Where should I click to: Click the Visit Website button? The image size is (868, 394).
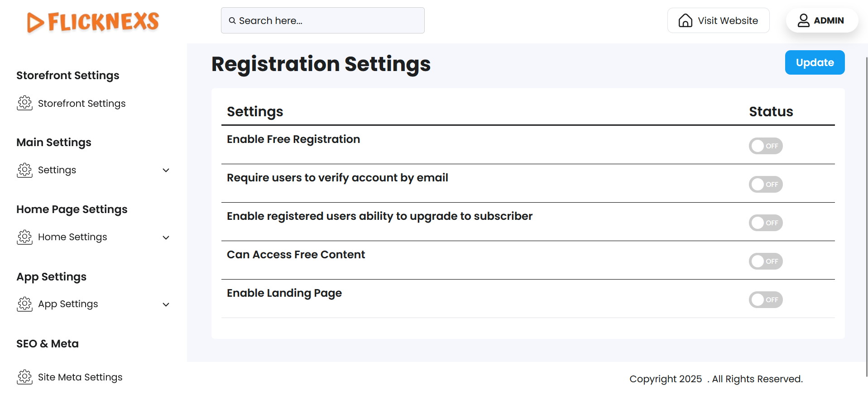point(718,20)
